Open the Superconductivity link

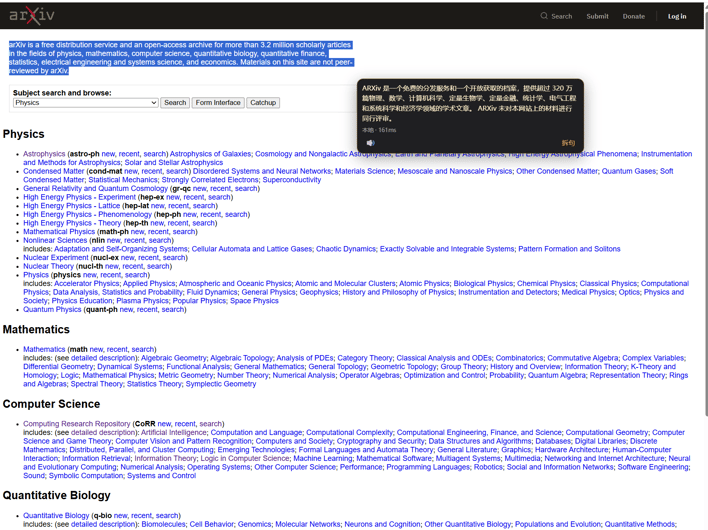(292, 180)
